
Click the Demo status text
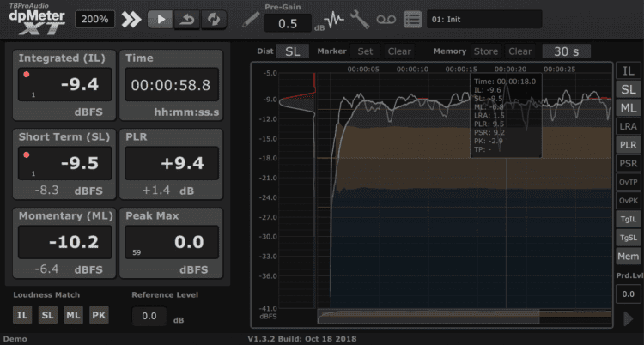pos(15,339)
